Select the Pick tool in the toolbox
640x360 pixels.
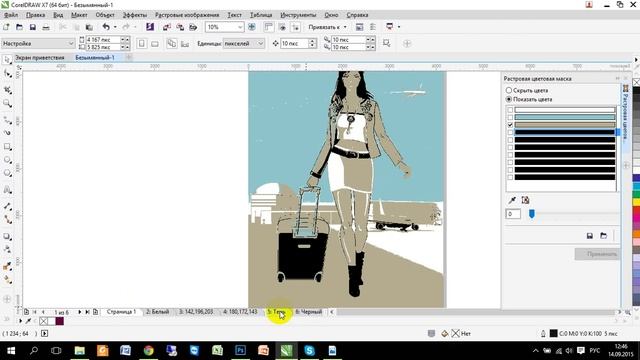click(7, 60)
